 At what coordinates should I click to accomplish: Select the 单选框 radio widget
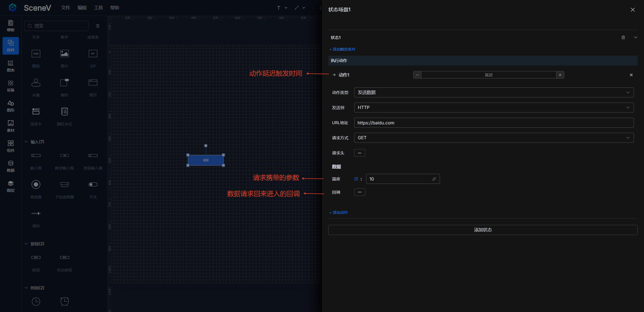tap(36, 185)
